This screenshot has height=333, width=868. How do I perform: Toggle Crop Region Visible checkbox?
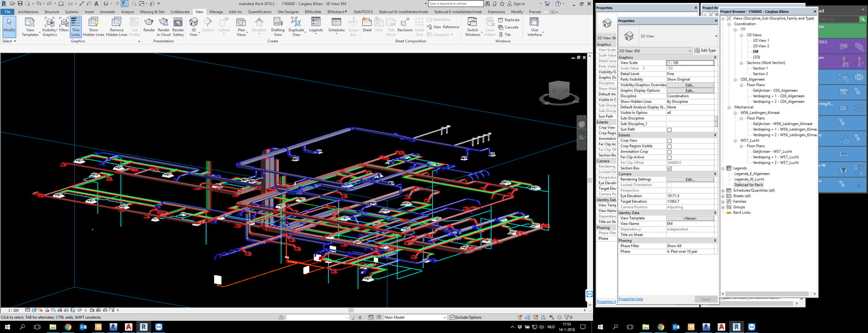670,146
